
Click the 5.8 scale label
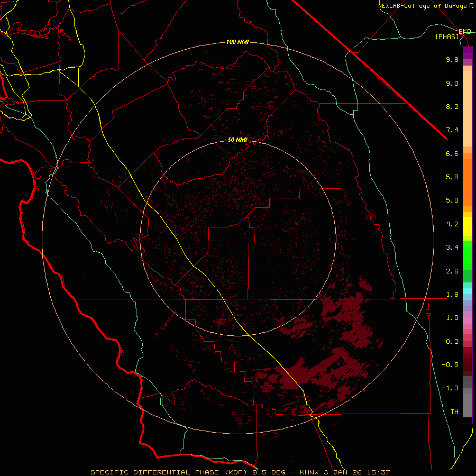452,177
